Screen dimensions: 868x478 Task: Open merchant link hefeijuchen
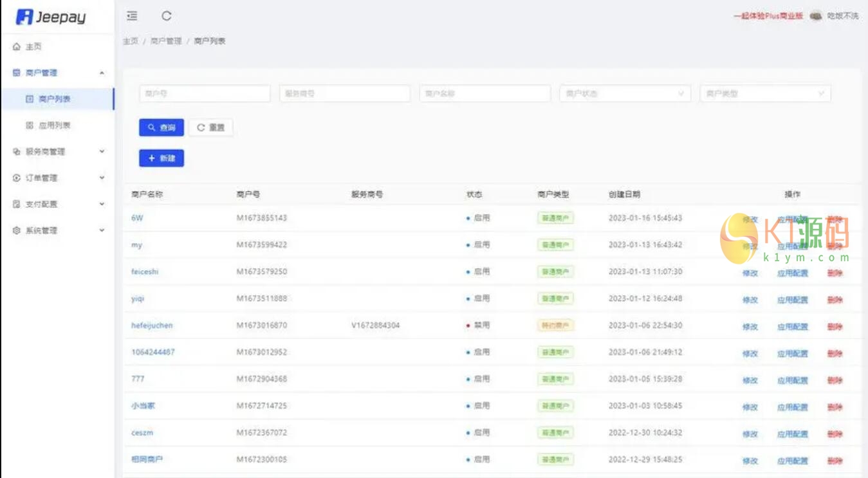pos(152,326)
